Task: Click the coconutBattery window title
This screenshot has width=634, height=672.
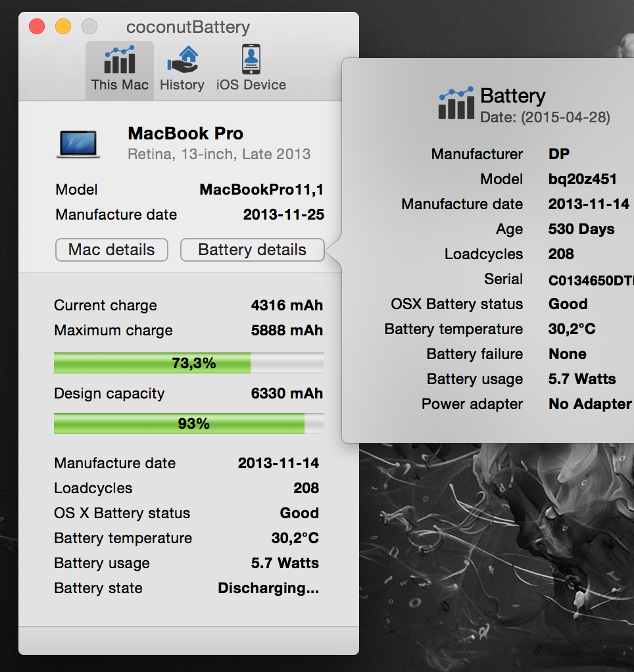Action: [x=187, y=27]
